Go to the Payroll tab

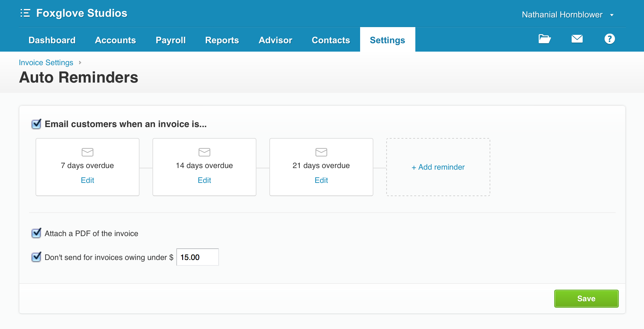tap(171, 40)
